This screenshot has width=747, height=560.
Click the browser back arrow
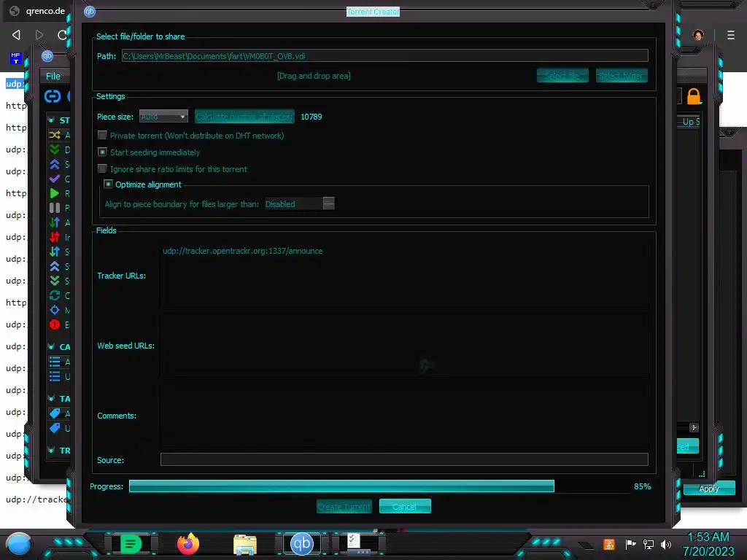16,35
